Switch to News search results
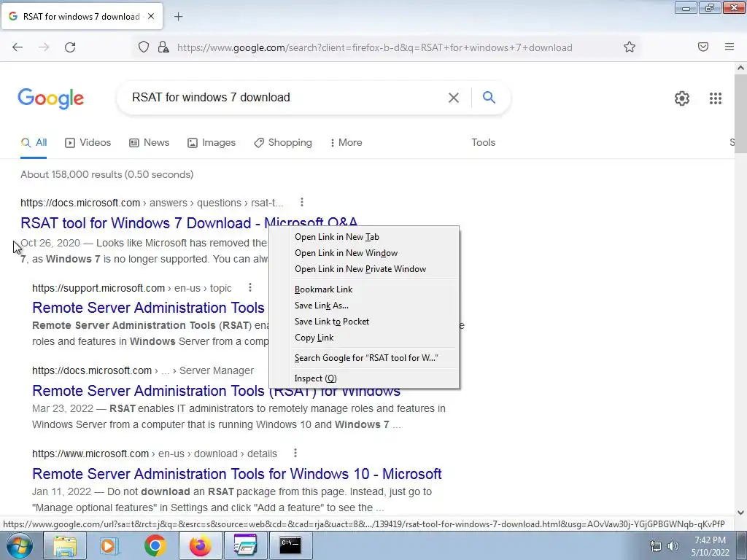The width and height of the screenshot is (747, 560). tap(149, 142)
